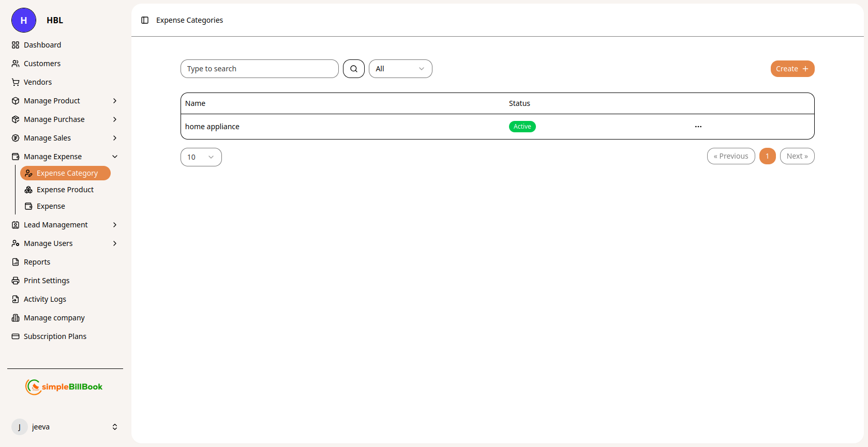Open the rows per page dropdown
Image resolution: width=868 pixels, height=447 pixels.
point(201,157)
